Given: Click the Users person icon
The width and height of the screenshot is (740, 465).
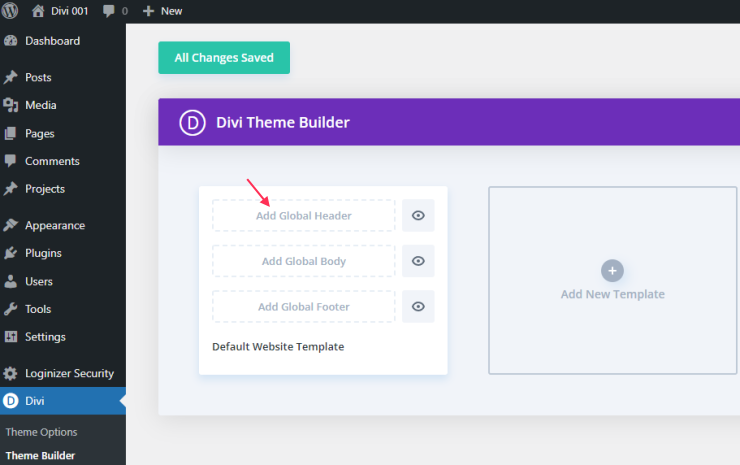Looking at the screenshot, I should (10, 281).
